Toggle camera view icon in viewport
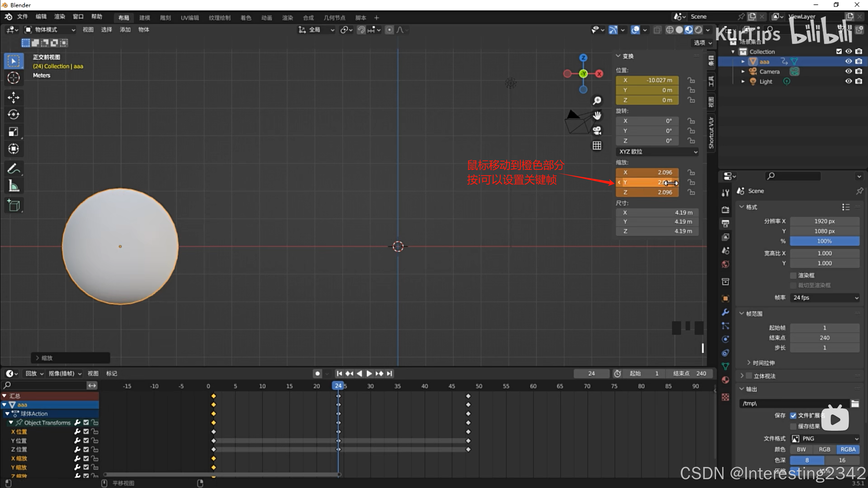Image resolution: width=868 pixels, height=488 pixels. click(x=597, y=130)
